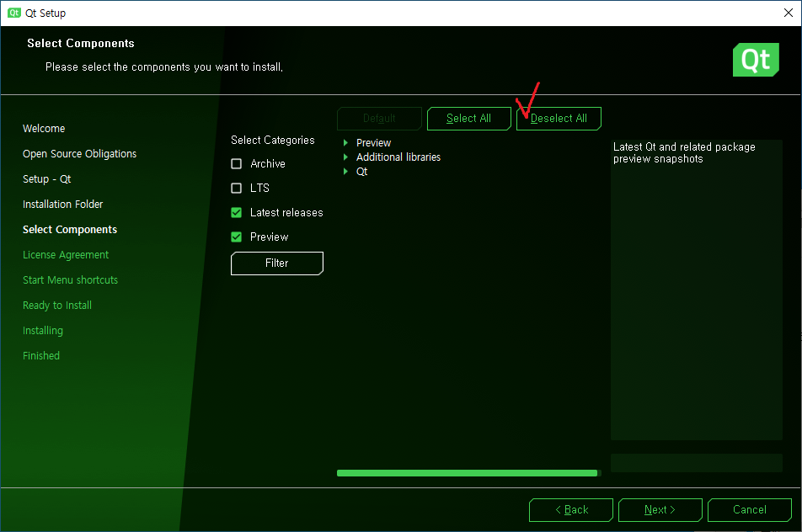This screenshot has height=532, width=802.
Task: Uncheck the Preview category checkbox
Action: [x=237, y=237]
